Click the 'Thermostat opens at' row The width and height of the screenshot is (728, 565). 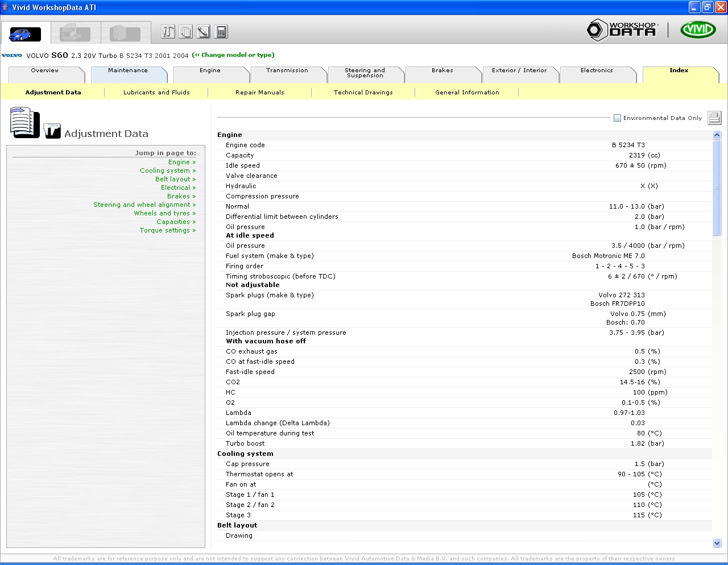click(465, 474)
